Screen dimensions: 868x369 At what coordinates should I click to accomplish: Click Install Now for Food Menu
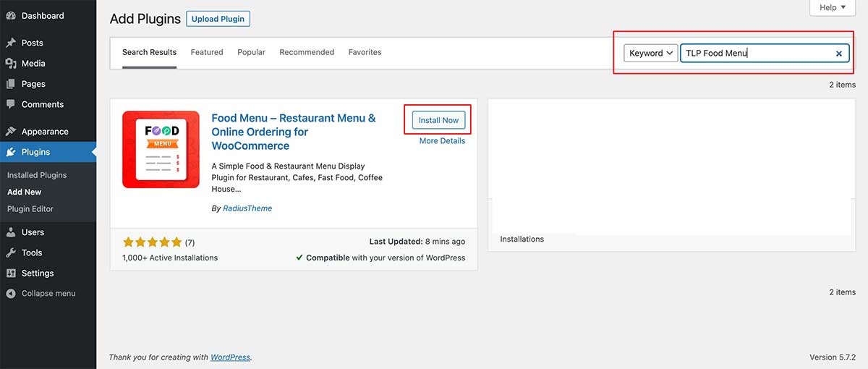click(x=438, y=120)
